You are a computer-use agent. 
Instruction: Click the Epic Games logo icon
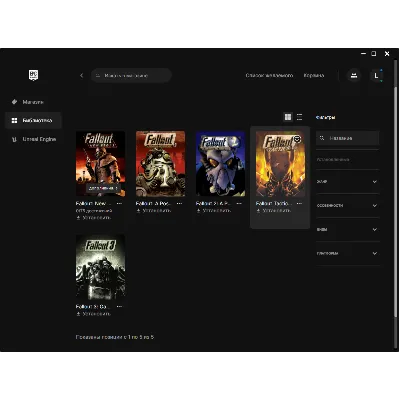[x=33, y=75]
